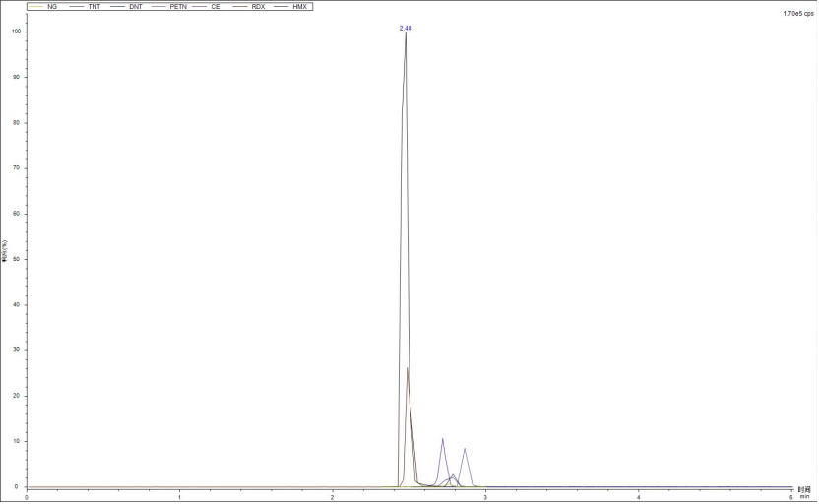
Task: Click the HMX legend entry
Action: pos(299,7)
